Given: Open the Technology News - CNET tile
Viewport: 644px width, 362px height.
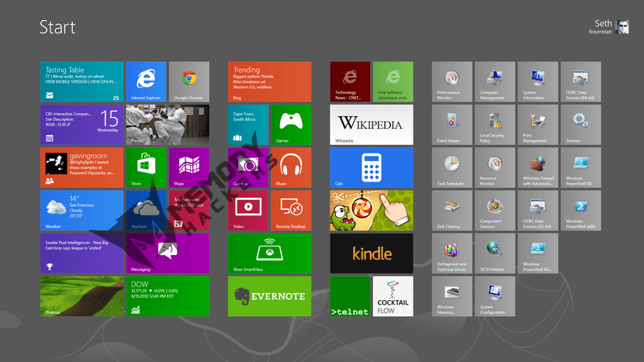Looking at the screenshot, I should tap(350, 81).
